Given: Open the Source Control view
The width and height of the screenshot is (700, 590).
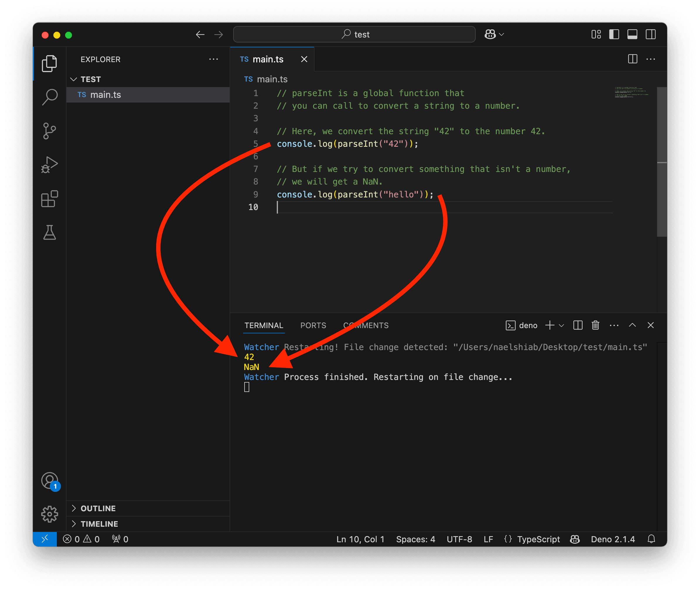Looking at the screenshot, I should pyautogui.click(x=49, y=131).
